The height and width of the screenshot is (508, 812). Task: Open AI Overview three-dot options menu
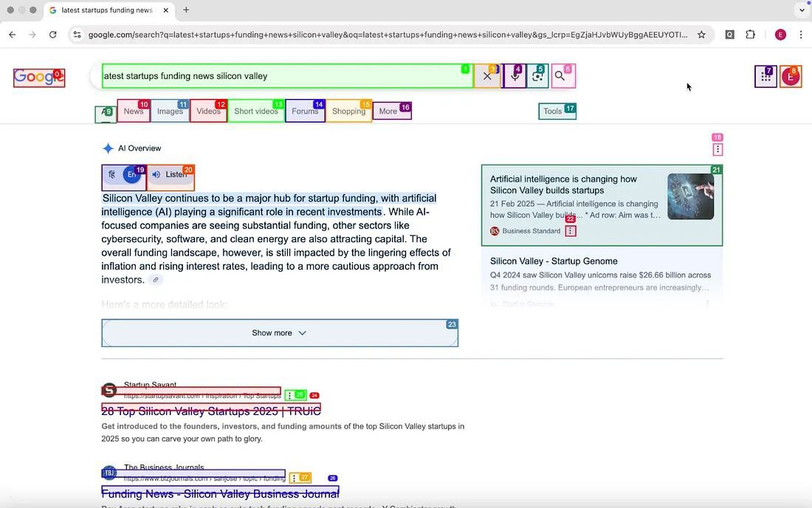click(718, 150)
